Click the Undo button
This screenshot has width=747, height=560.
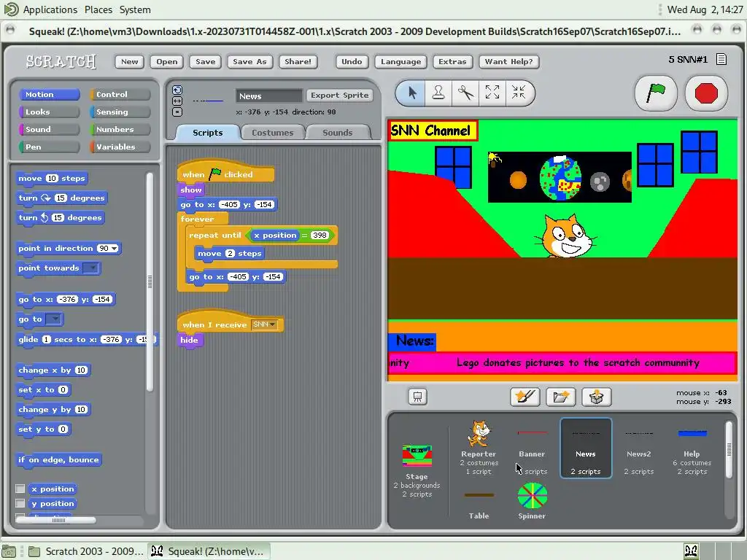coord(352,61)
